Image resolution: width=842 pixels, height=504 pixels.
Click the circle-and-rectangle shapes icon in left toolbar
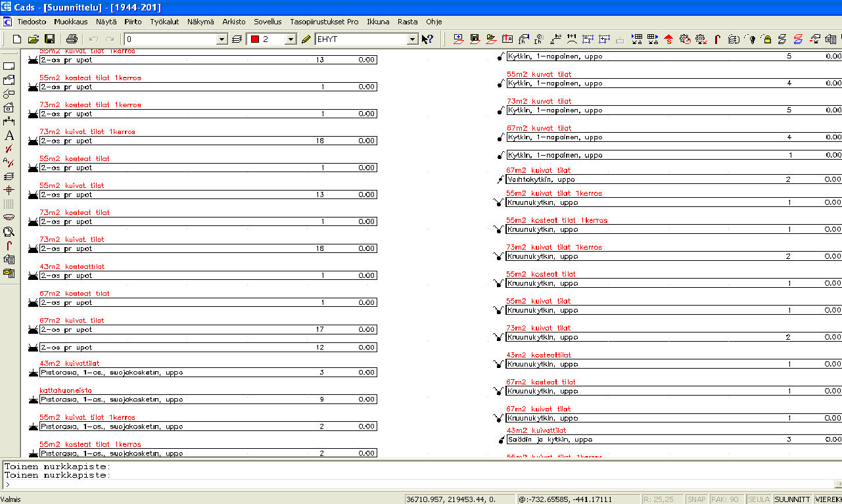coord(9,94)
